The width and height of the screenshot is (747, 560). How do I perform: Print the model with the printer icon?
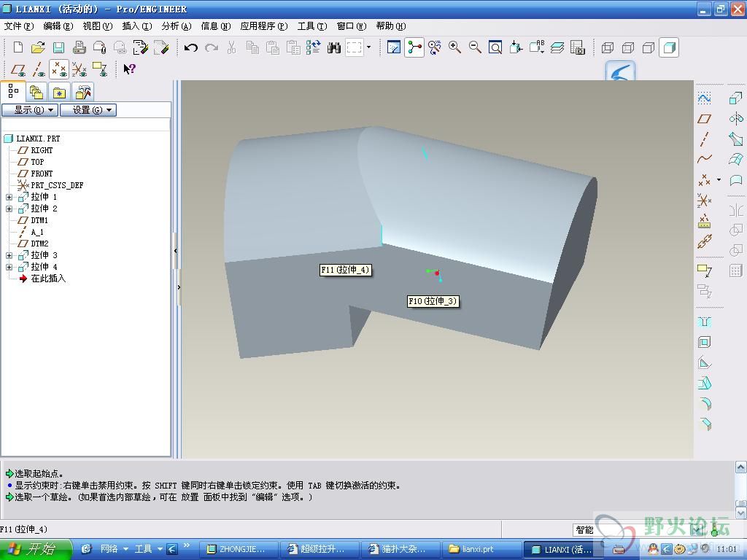click(79, 47)
